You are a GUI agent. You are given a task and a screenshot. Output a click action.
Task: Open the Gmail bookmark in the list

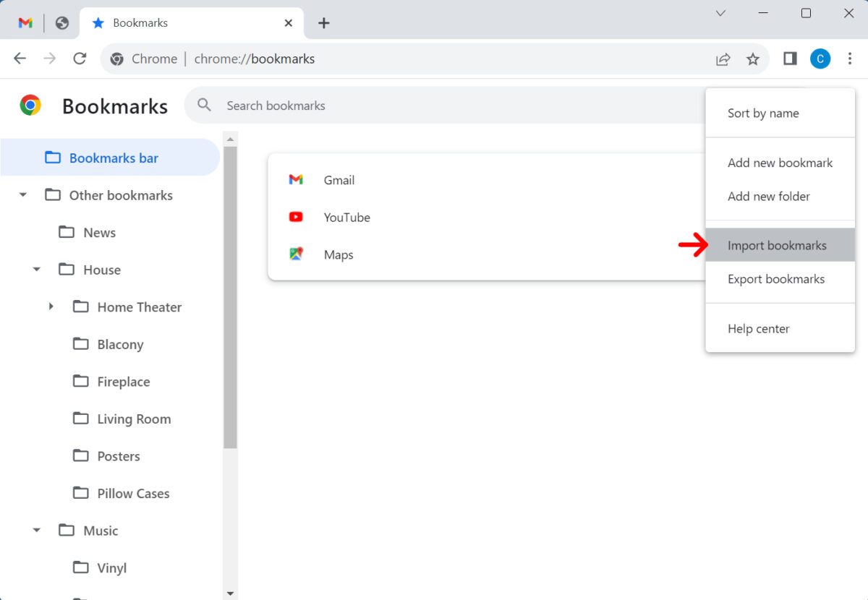(x=339, y=180)
